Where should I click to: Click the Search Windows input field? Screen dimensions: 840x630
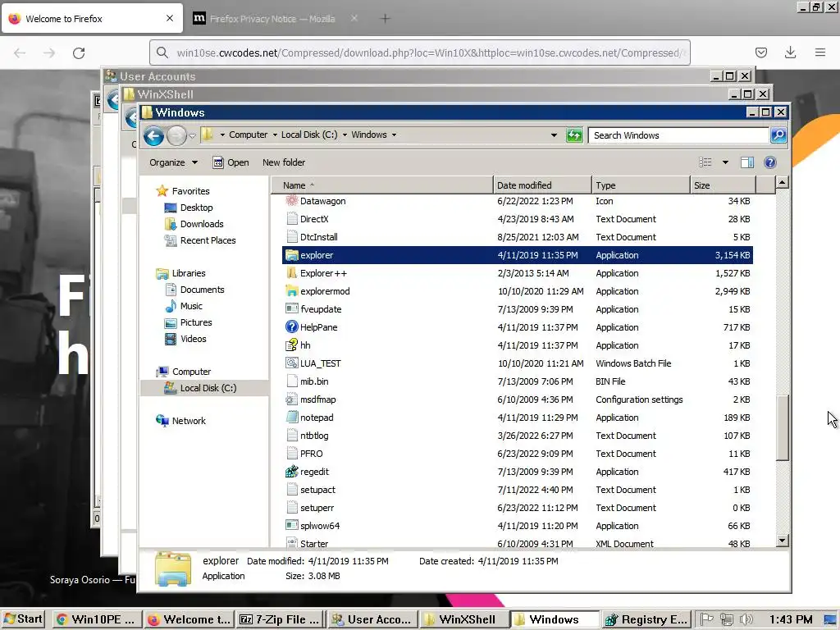[x=678, y=135]
